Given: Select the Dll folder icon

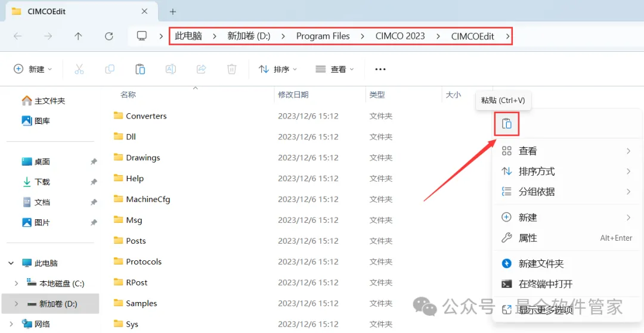Looking at the screenshot, I should click(x=118, y=136).
